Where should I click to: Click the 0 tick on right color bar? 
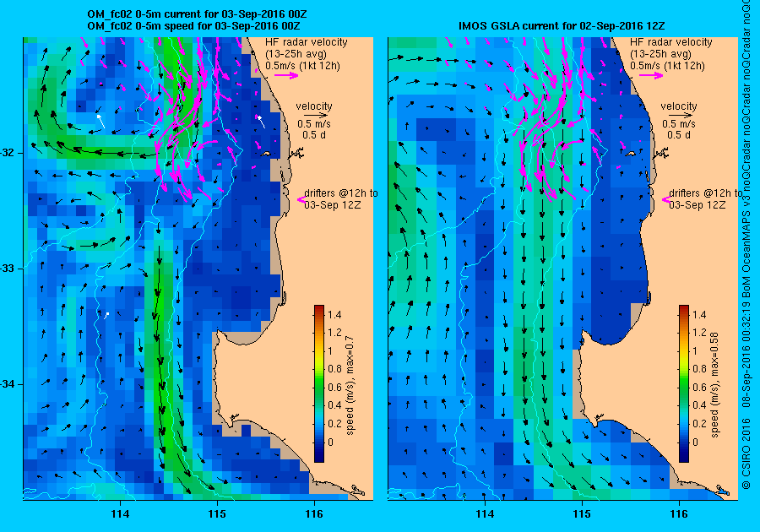[695, 442]
